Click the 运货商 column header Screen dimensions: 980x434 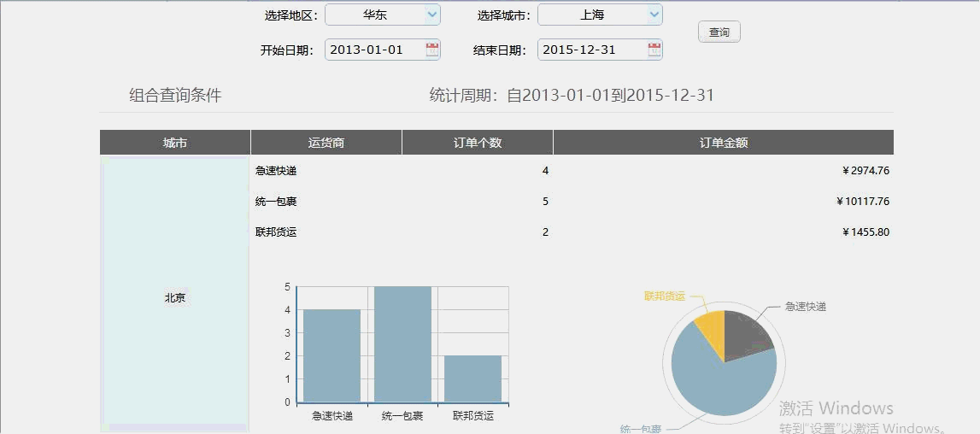326,143
